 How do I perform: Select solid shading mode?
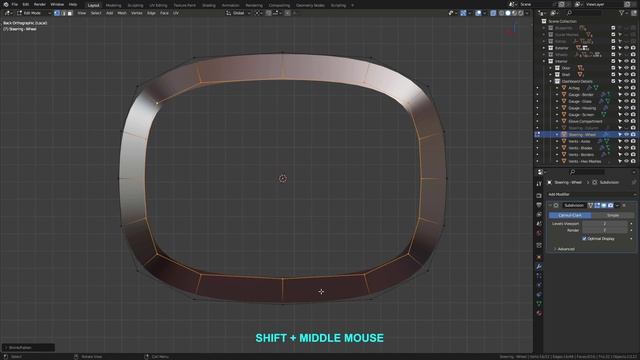click(508, 13)
